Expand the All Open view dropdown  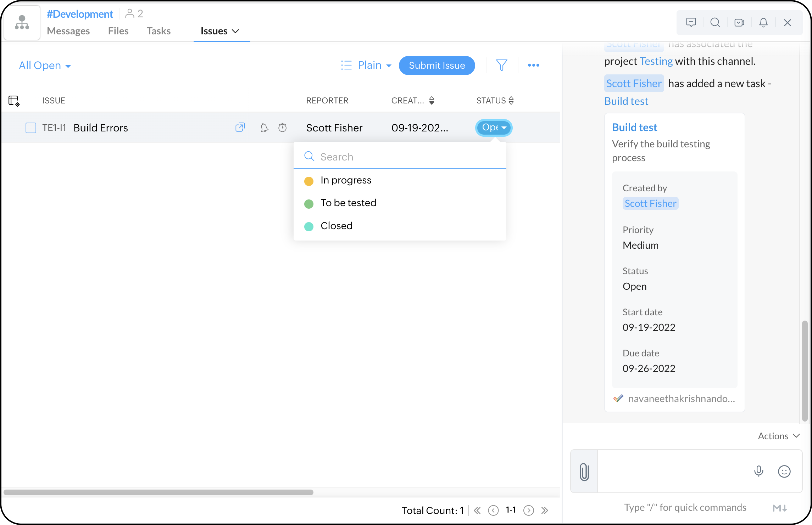45,66
